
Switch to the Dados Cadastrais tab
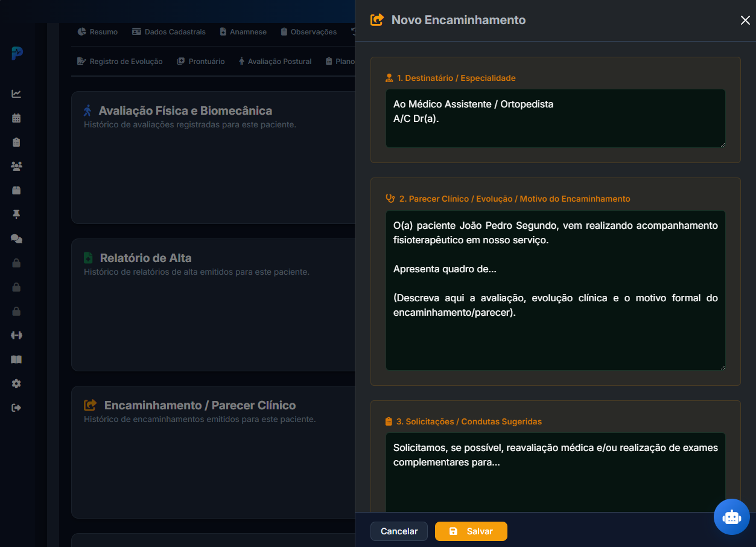coord(169,31)
